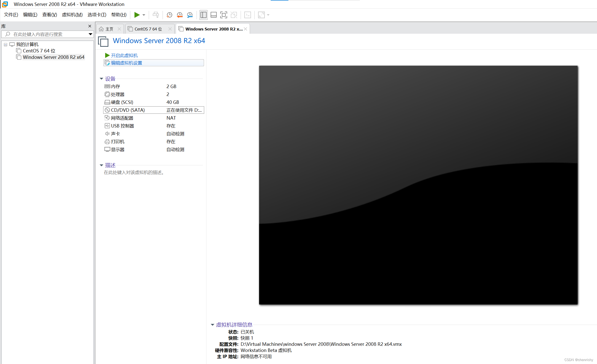Click the 我的计算机 computer icon
597x364 pixels.
(x=12, y=45)
